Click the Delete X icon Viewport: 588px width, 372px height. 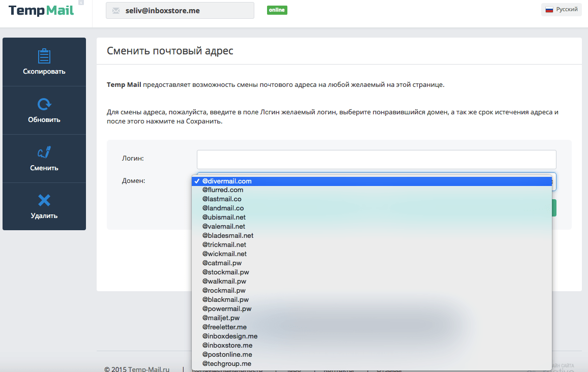(44, 200)
